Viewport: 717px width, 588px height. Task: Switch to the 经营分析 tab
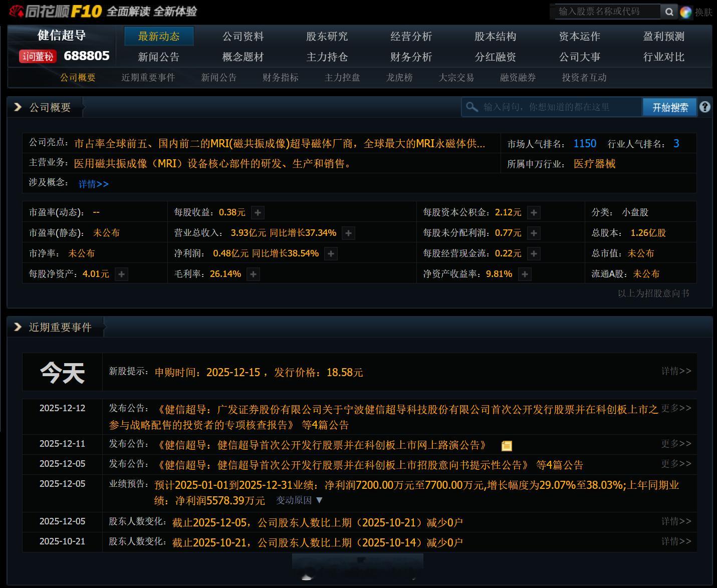[x=411, y=36]
